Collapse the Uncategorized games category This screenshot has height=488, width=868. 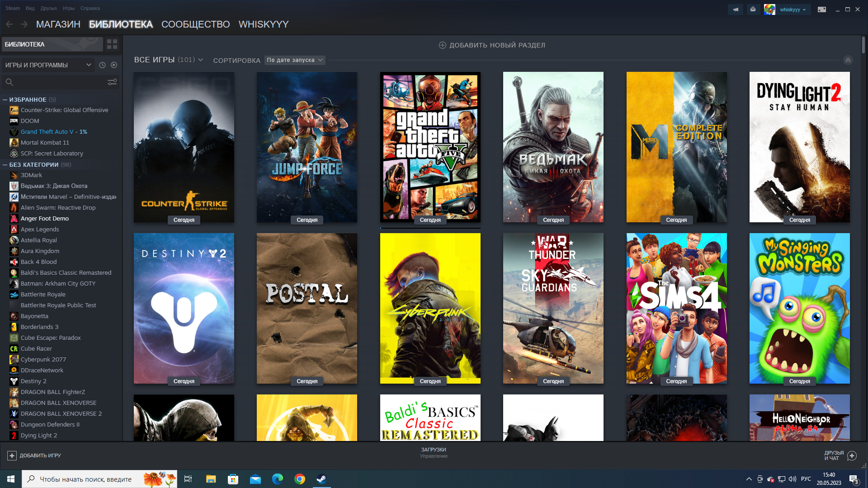[5, 164]
